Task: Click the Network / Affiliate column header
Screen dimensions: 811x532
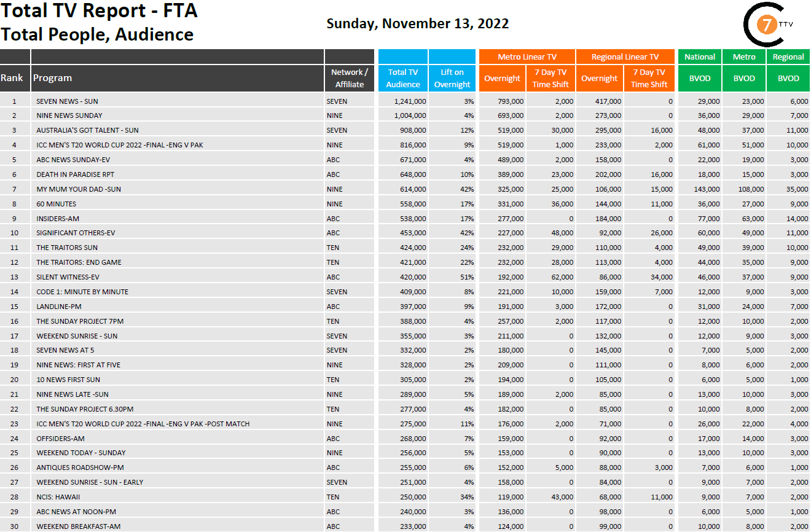Action: 349,78
